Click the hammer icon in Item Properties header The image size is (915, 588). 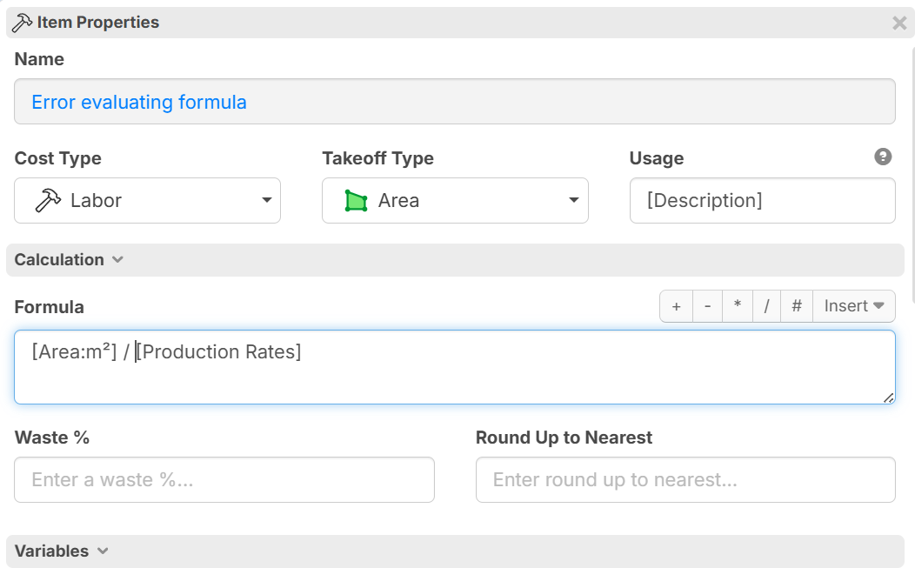[x=23, y=23]
